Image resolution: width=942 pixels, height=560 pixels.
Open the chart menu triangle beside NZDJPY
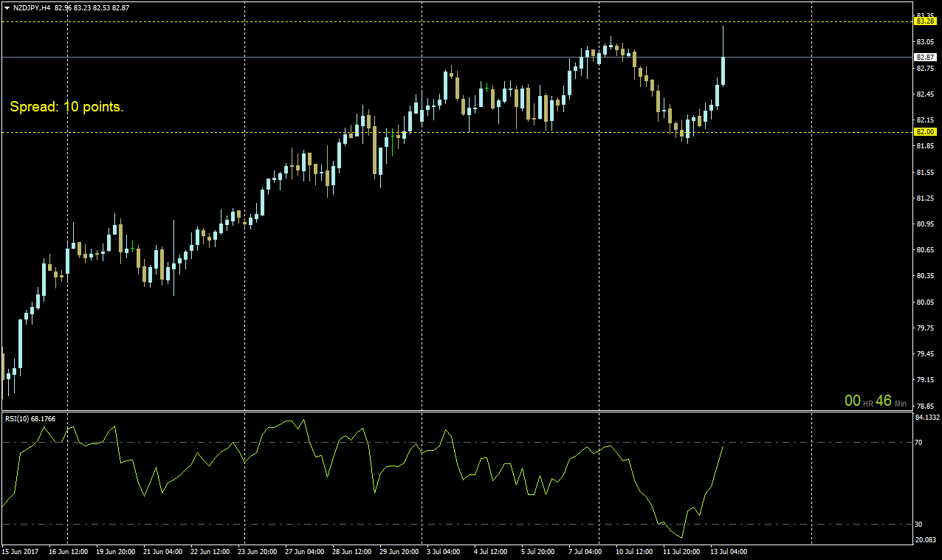7,7
